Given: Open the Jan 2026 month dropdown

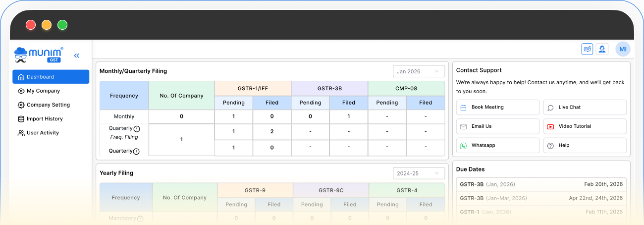Looking at the screenshot, I should [x=419, y=71].
